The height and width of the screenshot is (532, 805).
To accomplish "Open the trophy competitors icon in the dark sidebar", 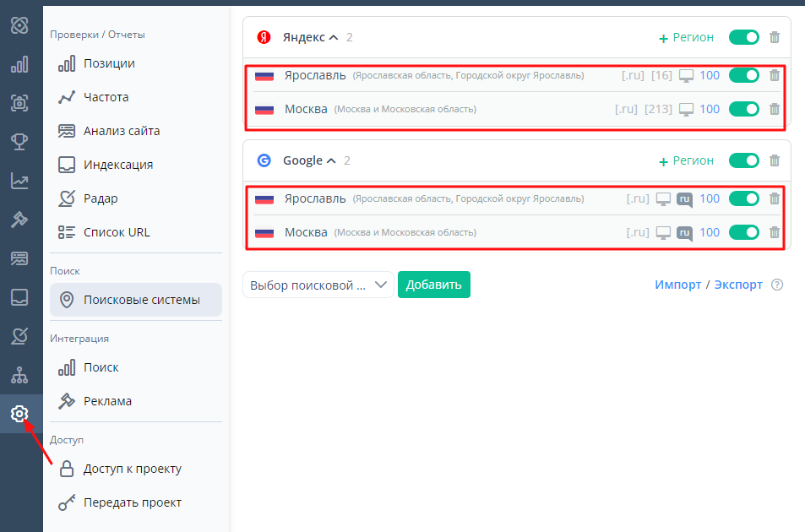I will [x=19, y=142].
